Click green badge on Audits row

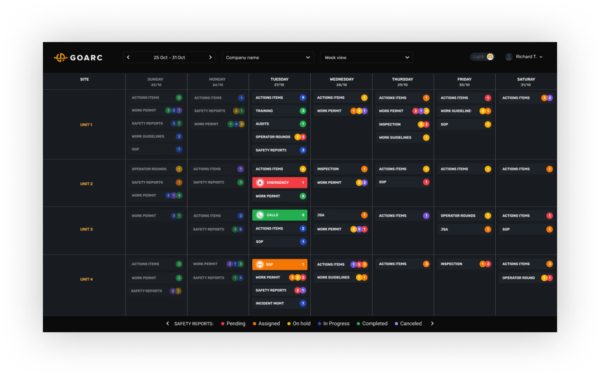click(303, 124)
